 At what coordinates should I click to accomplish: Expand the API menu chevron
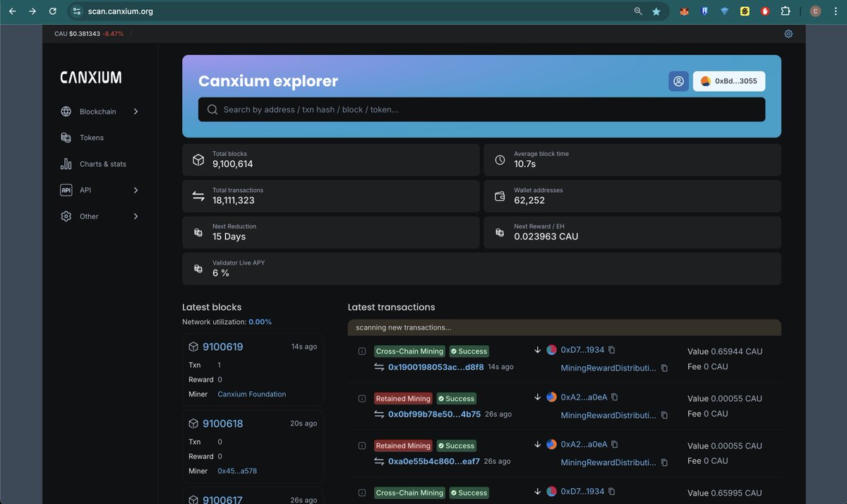(136, 190)
